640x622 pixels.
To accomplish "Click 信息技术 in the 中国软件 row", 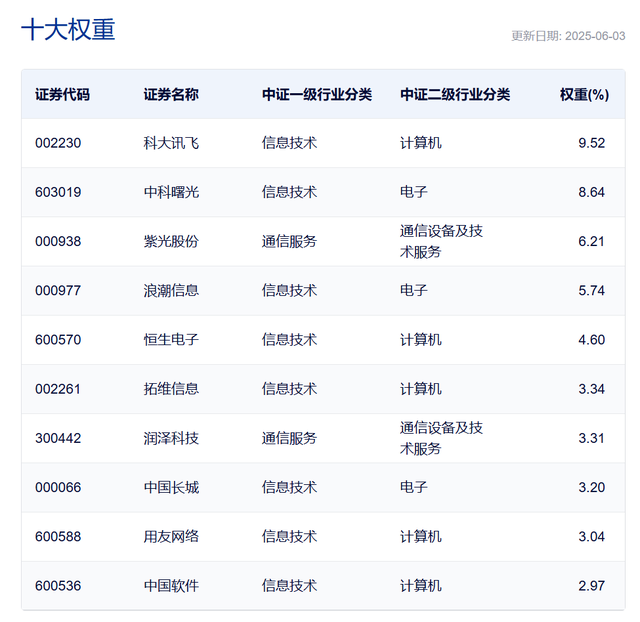I will coord(289,586).
